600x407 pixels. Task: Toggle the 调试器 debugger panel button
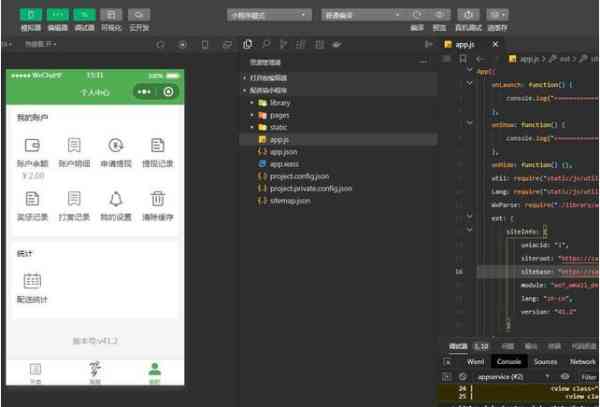(85, 15)
